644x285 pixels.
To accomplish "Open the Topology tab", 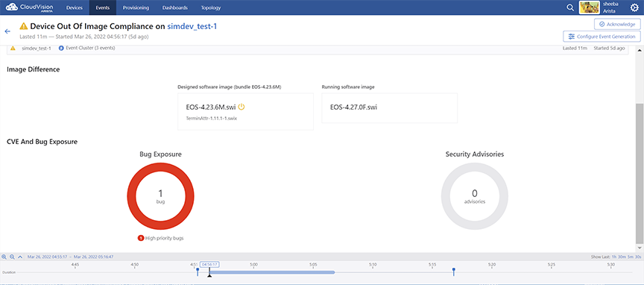I will pos(211,7).
